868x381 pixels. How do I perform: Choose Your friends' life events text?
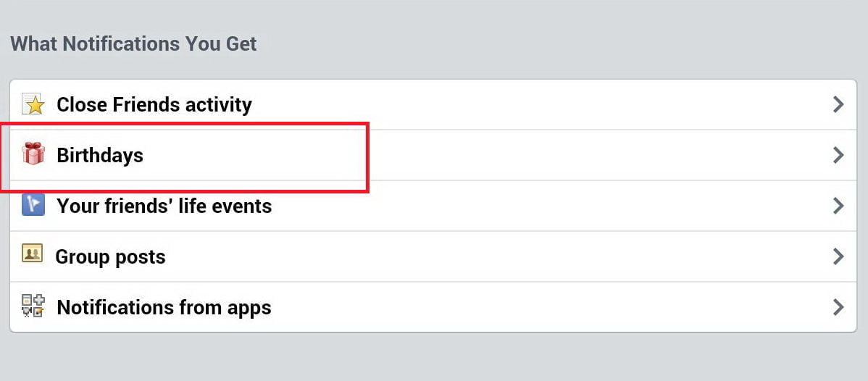164,206
